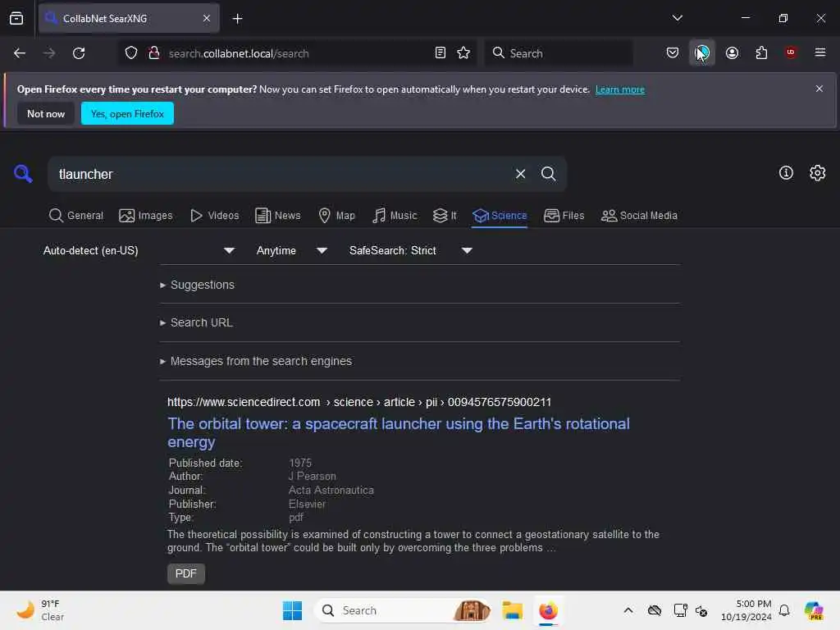Screen dimensions: 840x630
Task: Open the Save to Pocket icon
Action: pos(673,53)
